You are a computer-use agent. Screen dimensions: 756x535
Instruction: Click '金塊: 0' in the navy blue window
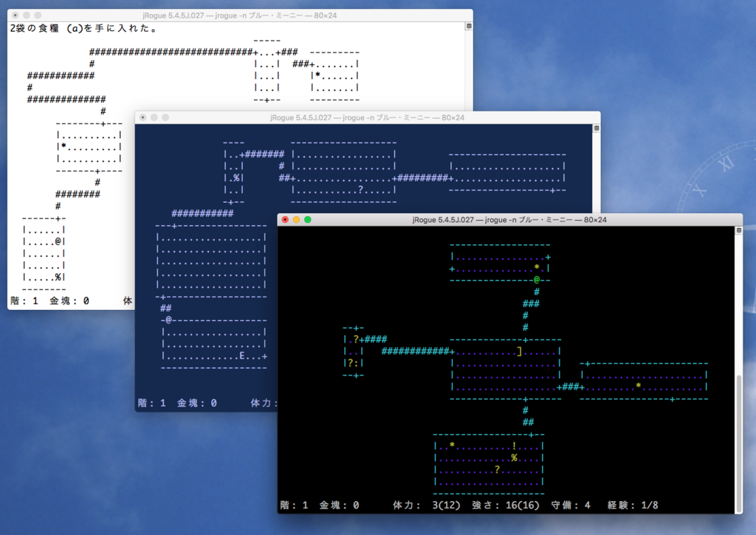tap(196, 403)
